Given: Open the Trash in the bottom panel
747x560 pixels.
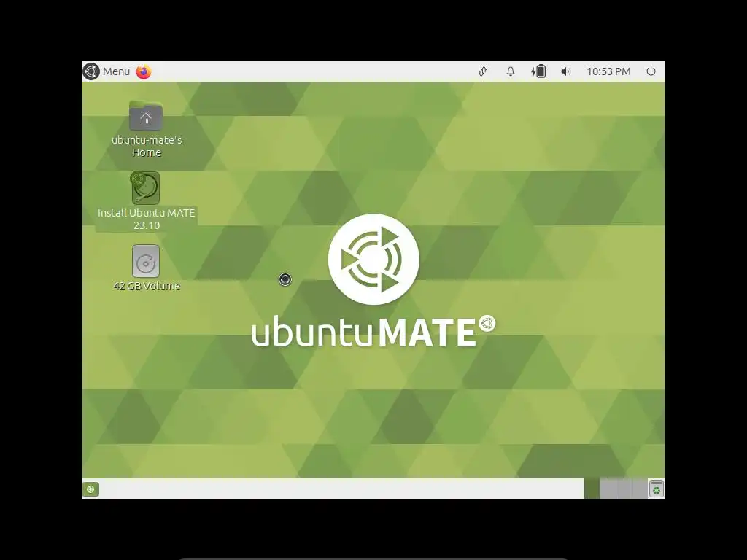Looking at the screenshot, I should click(x=657, y=489).
